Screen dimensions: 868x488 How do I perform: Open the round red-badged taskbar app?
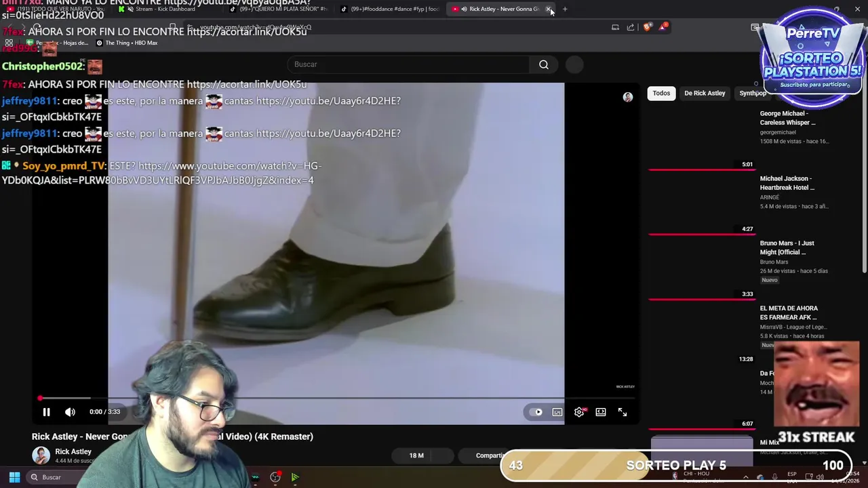275,477
